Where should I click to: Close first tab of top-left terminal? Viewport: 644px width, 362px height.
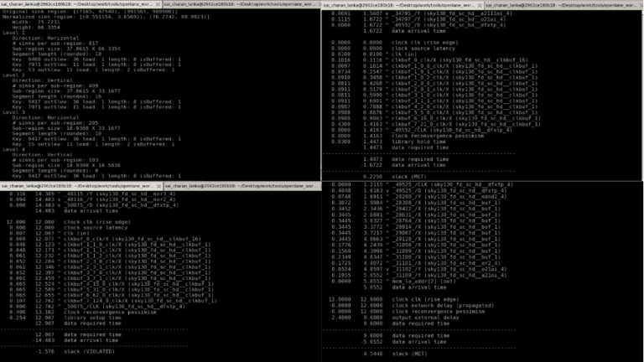(x=158, y=5)
